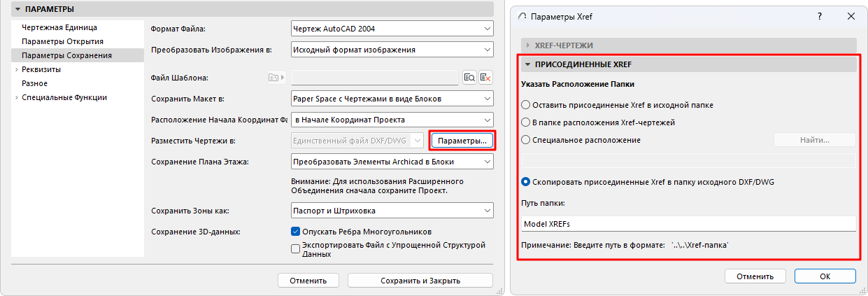The width and height of the screenshot is (868, 296).
Task: Click the Найти... button
Action: (x=814, y=140)
